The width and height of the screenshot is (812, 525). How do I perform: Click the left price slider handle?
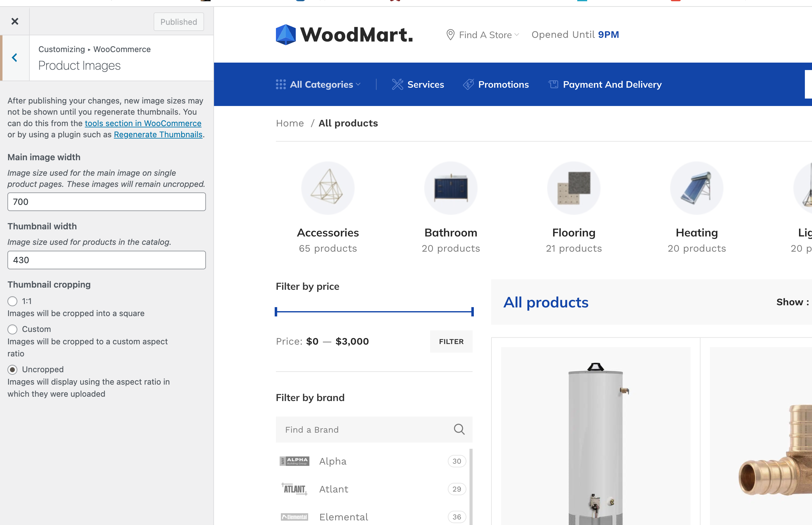coord(276,311)
